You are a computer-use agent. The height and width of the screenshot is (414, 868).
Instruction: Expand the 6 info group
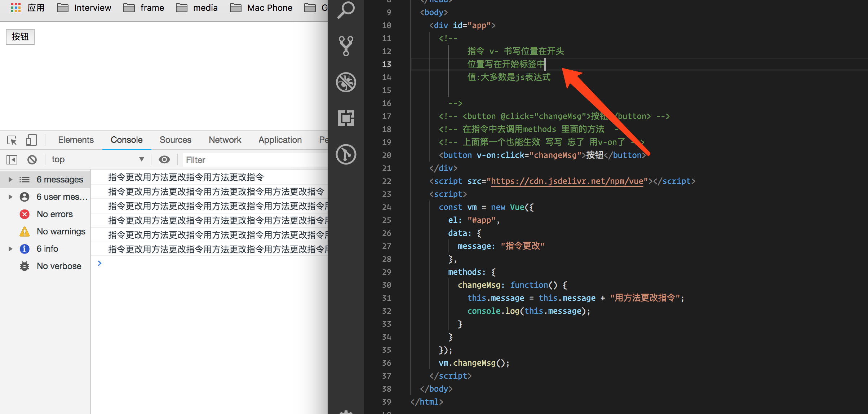(10, 249)
